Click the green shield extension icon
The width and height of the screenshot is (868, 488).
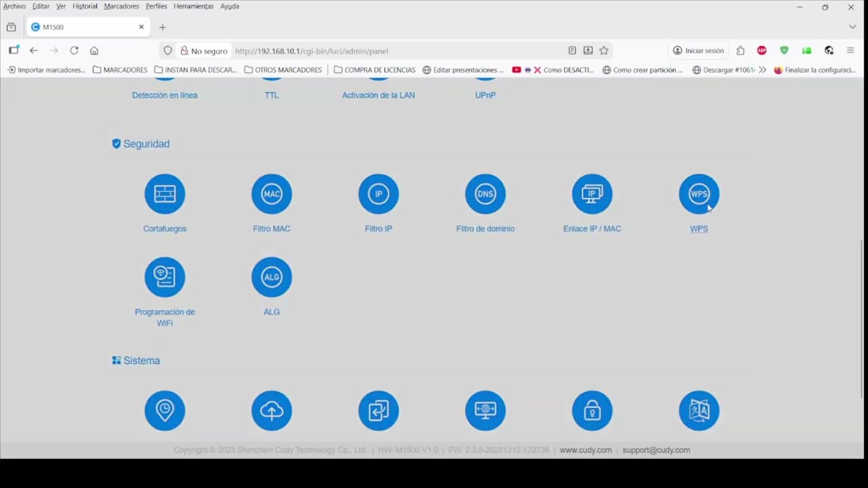pos(784,51)
